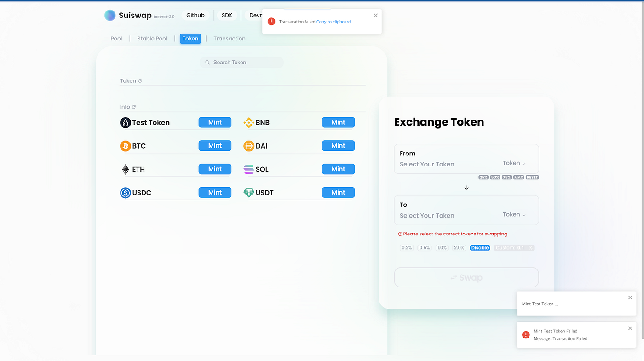Click the Swap button
This screenshot has width=644, height=361.
(x=466, y=277)
